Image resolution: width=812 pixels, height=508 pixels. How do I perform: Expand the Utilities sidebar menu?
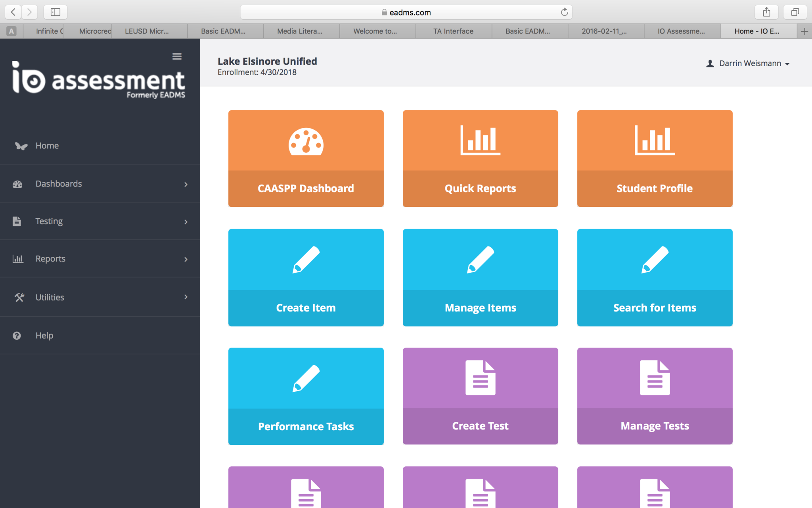click(99, 297)
